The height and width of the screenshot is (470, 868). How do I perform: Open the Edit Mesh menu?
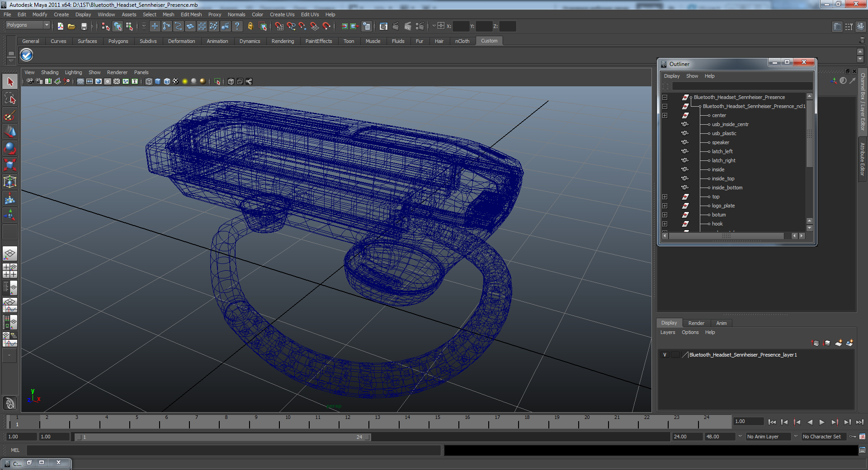coord(191,14)
